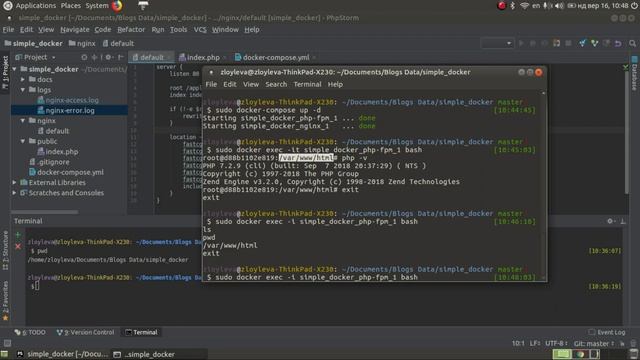This screenshot has height=360, width=640.
Task: Click tool windows toggle icon in status bar
Action: click(7, 343)
